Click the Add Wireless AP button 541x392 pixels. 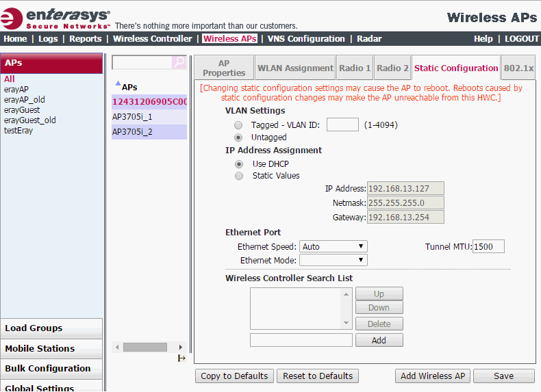(x=433, y=376)
